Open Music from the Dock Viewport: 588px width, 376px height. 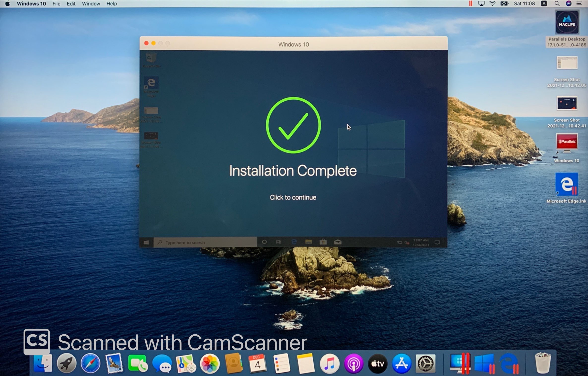329,364
